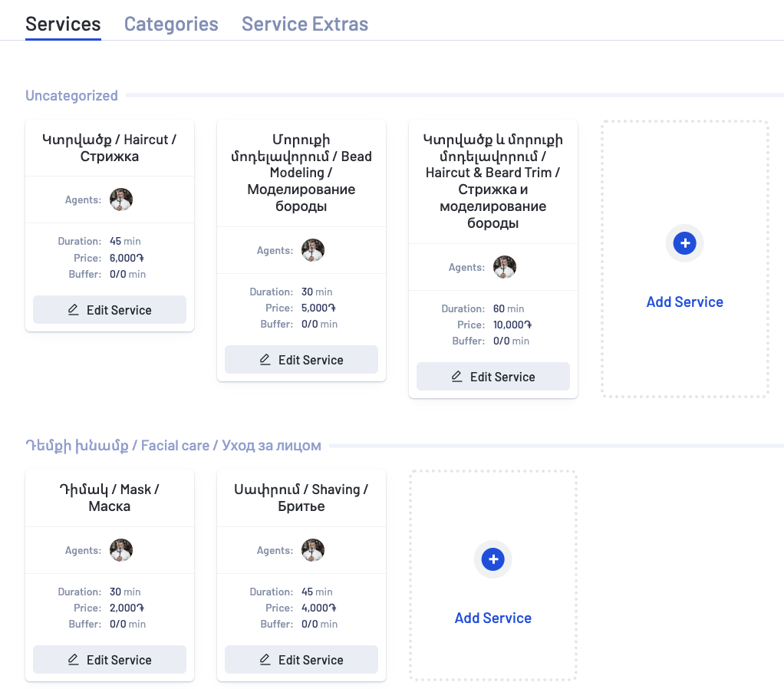The width and height of the screenshot is (784, 689).
Task: Click pencil icon on Haircut card's edit button
Action: pos(74,310)
